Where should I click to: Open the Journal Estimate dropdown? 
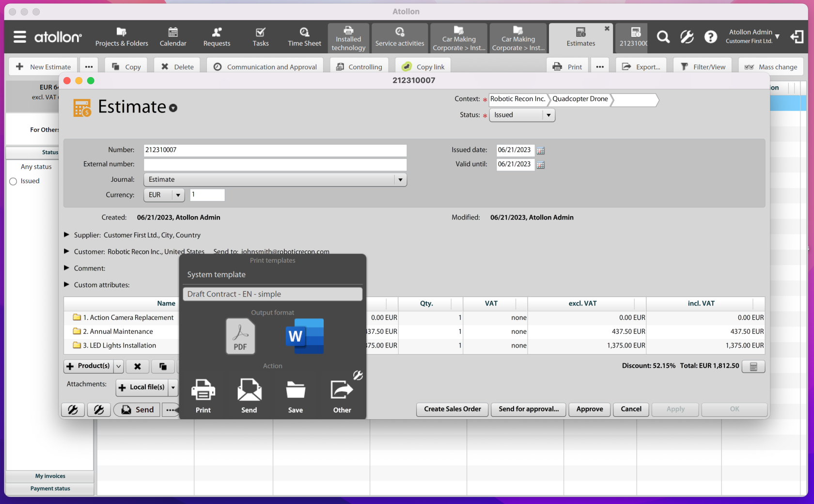275,180
